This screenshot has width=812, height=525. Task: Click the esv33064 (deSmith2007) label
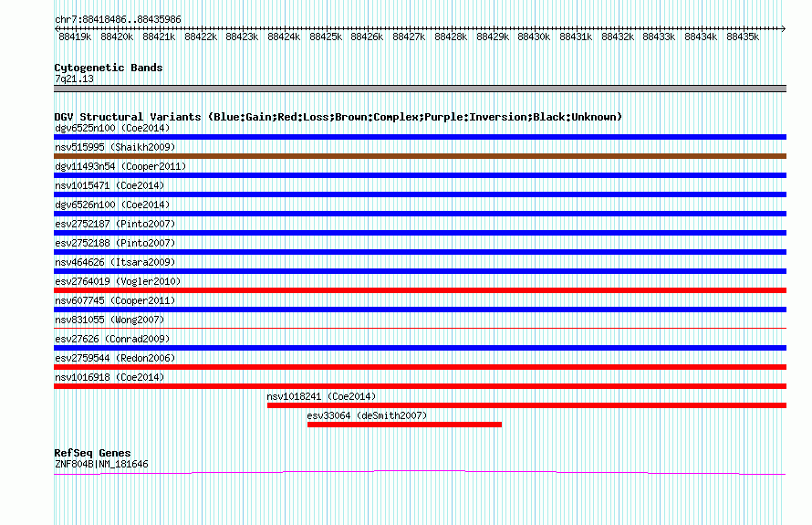[x=367, y=415]
